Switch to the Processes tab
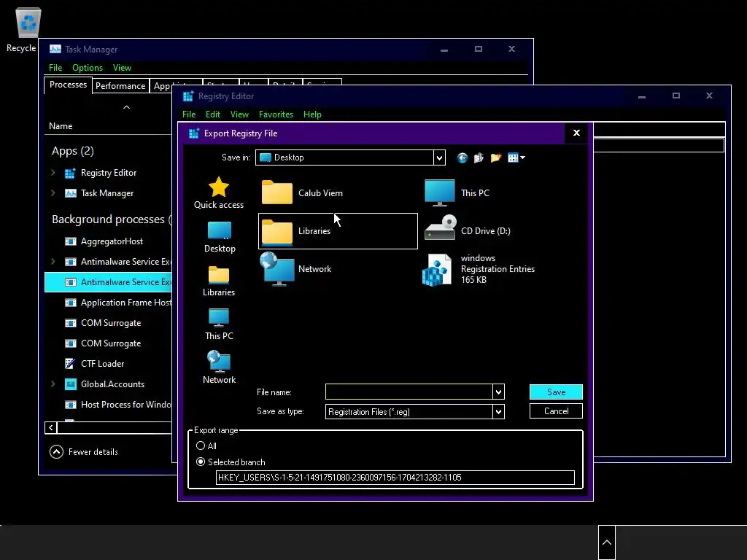 point(68,85)
